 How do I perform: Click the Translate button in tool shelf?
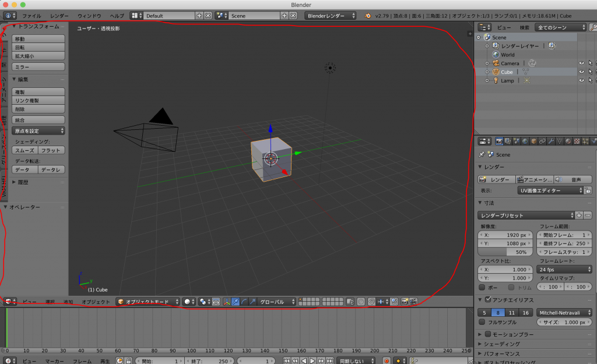click(x=38, y=39)
